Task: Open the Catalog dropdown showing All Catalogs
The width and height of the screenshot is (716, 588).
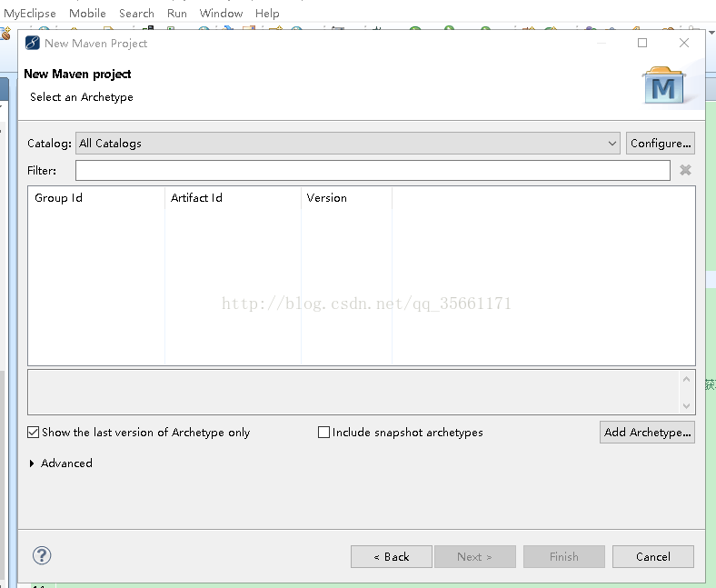Action: click(347, 144)
